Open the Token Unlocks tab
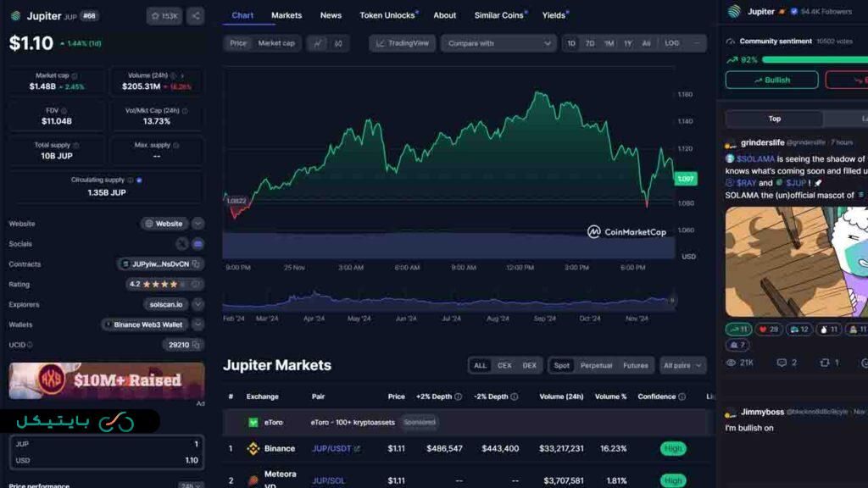This screenshot has width=868, height=488. tap(387, 15)
